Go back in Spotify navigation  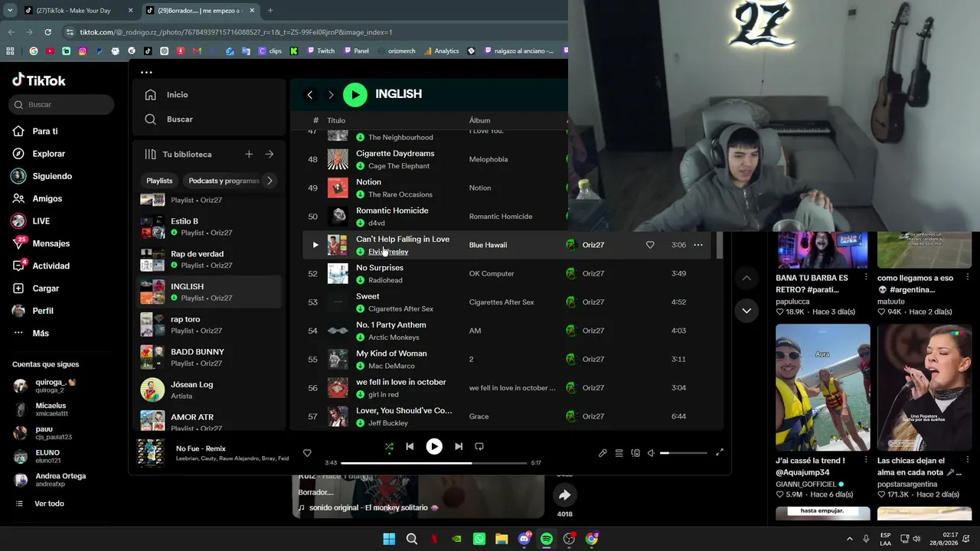[310, 95]
